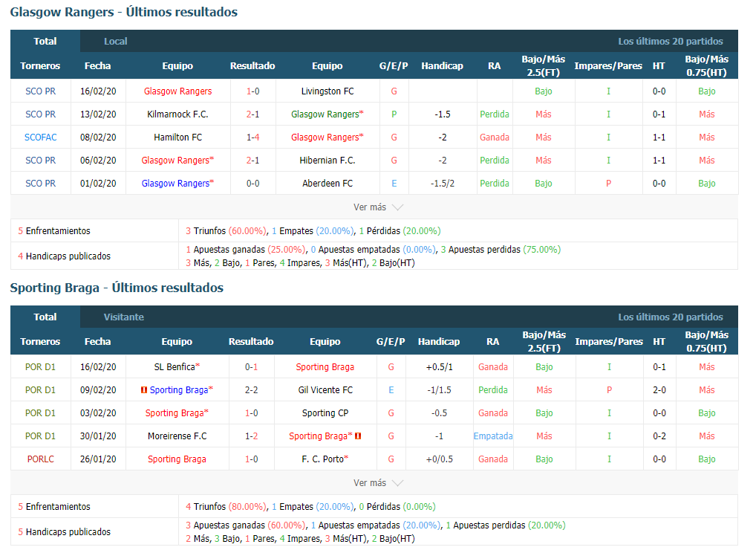756x550 pixels.
Task: Click the Resultado header in Glasgow Rangers table
Action: click(252, 66)
